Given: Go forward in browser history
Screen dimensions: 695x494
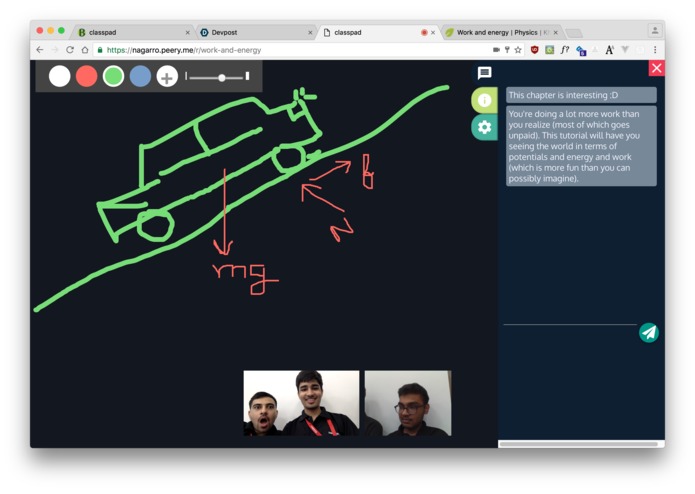Looking at the screenshot, I should point(55,50).
